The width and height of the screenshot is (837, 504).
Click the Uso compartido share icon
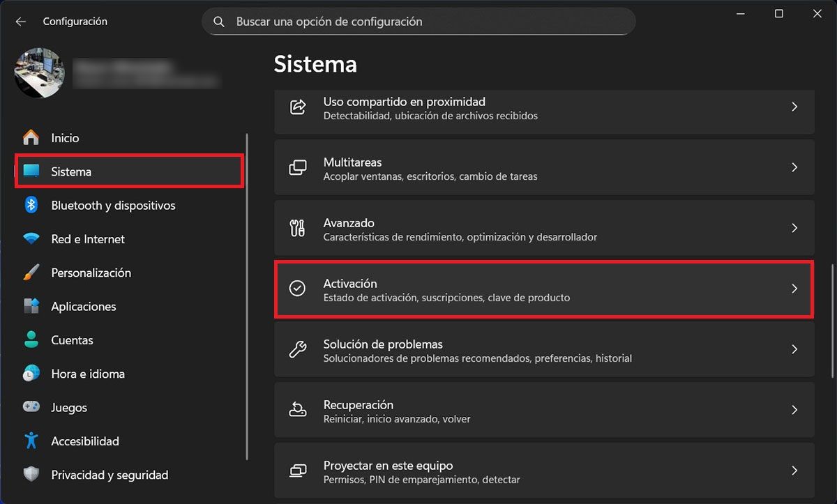pos(298,107)
